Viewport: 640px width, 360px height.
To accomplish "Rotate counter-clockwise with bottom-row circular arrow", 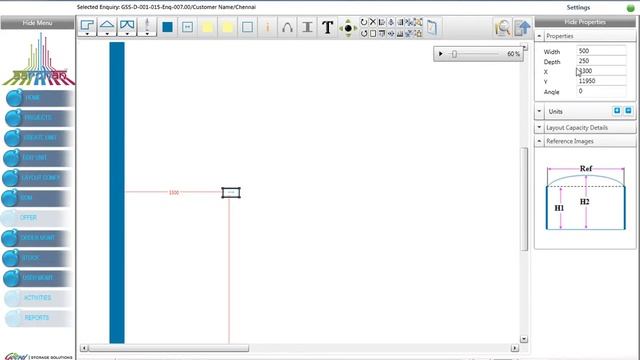I will click(x=364, y=33).
